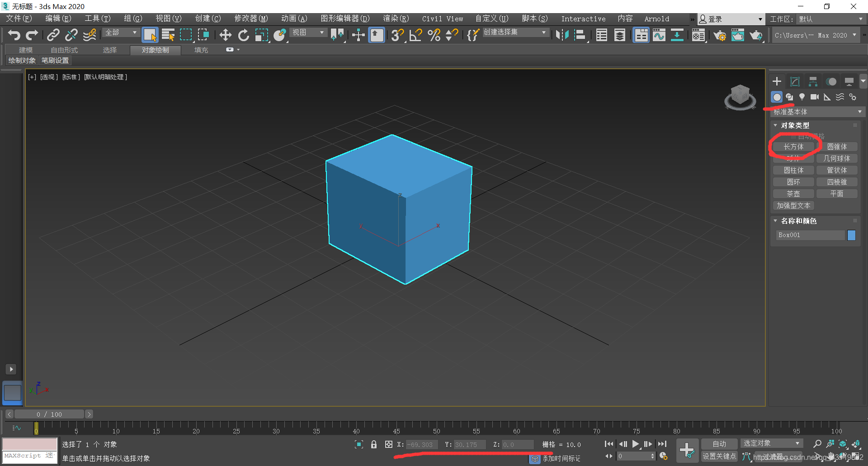Open the 创建选择集 named selection dropdown
The image size is (868, 466).
click(x=515, y=33)
